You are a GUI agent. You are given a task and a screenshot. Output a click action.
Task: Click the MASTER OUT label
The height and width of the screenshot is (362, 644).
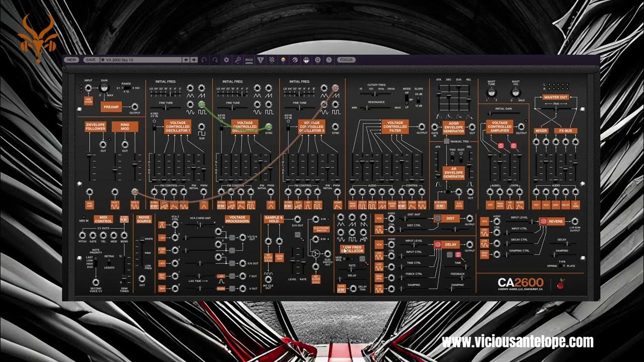pyautogui.click(x=555, y=98)
